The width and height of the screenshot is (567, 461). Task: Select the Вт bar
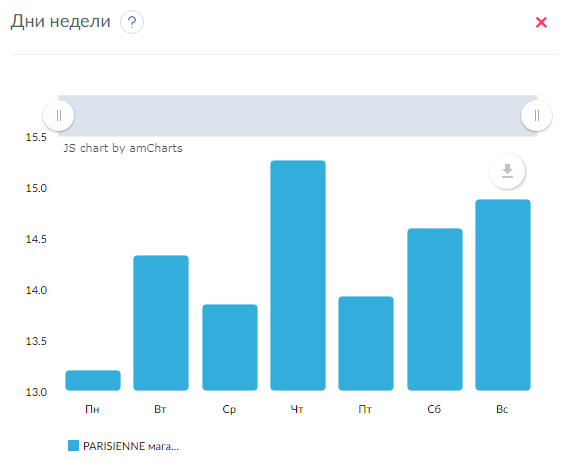(161, 323)
